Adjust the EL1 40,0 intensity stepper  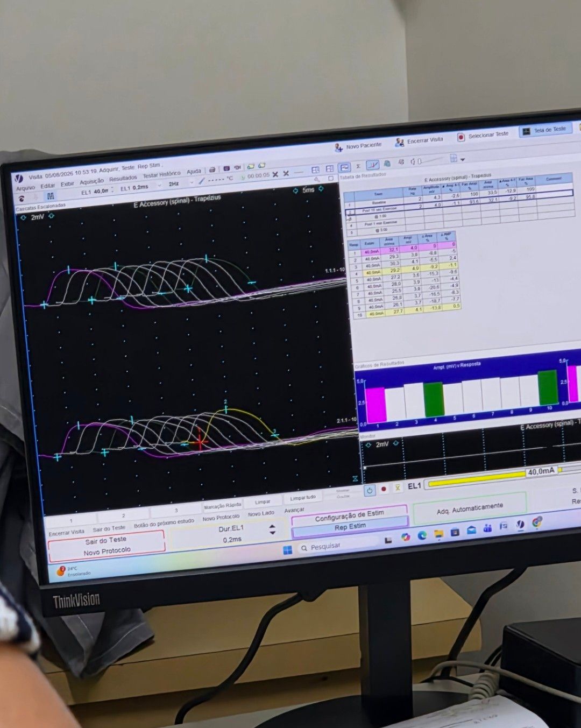[112, 190]
